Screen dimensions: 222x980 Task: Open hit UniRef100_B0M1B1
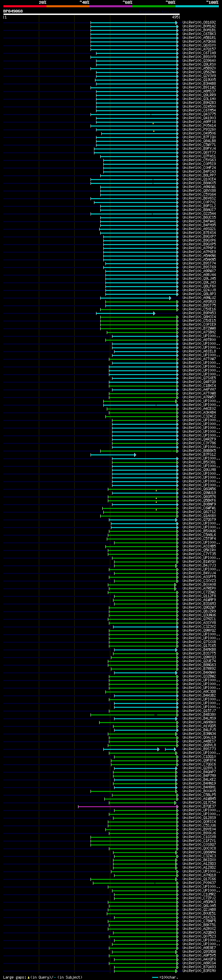(199, 30)
